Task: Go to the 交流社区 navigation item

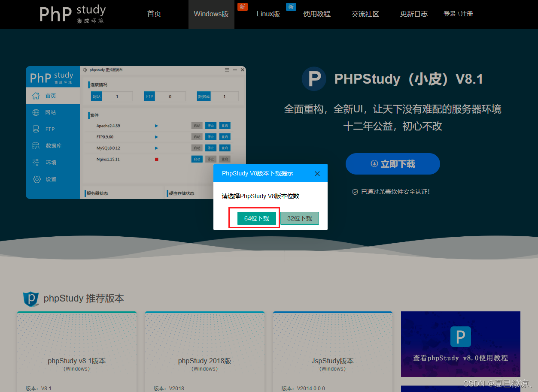Action: pos(365,14)
